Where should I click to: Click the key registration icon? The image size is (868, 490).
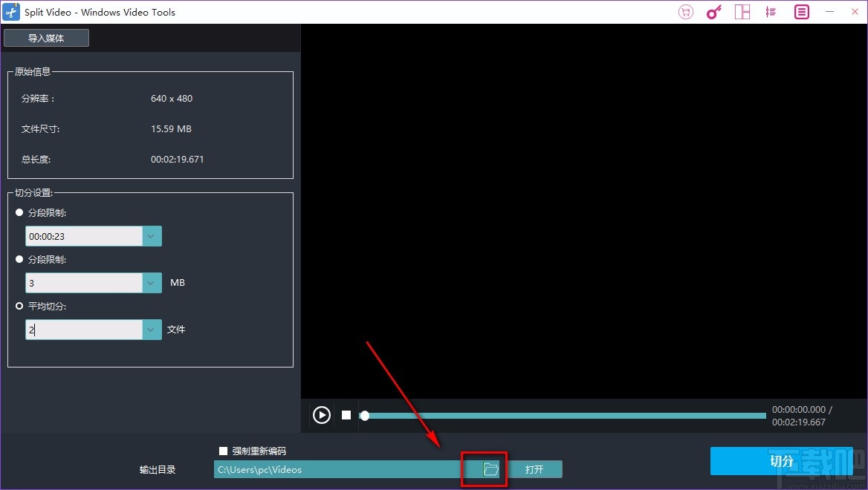(x=713, y=12)
